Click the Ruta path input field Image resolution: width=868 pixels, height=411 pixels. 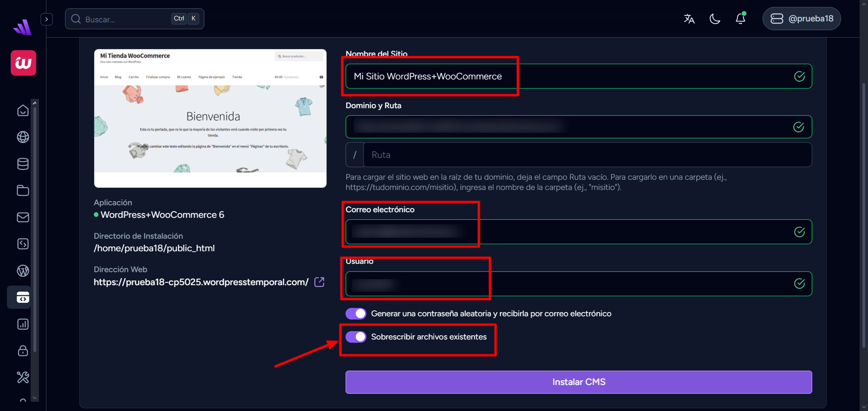(x=587, y=155)
